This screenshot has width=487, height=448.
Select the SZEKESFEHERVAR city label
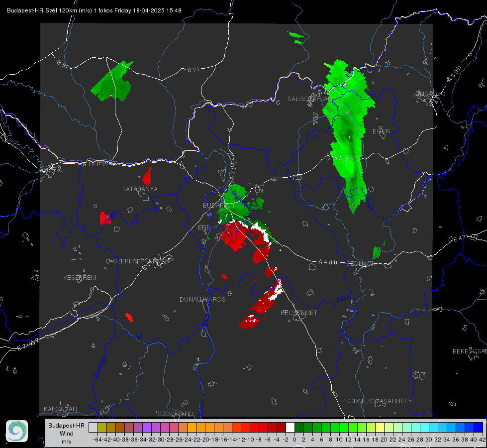141,261
